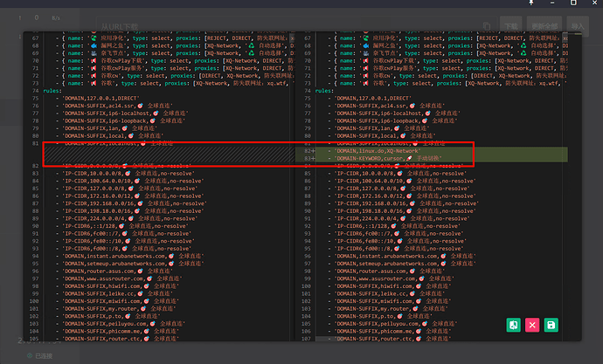Screen dimensions: 603x364
Task: Click the B/s traffic speed indicator
Action: click(x=56, y=17)
